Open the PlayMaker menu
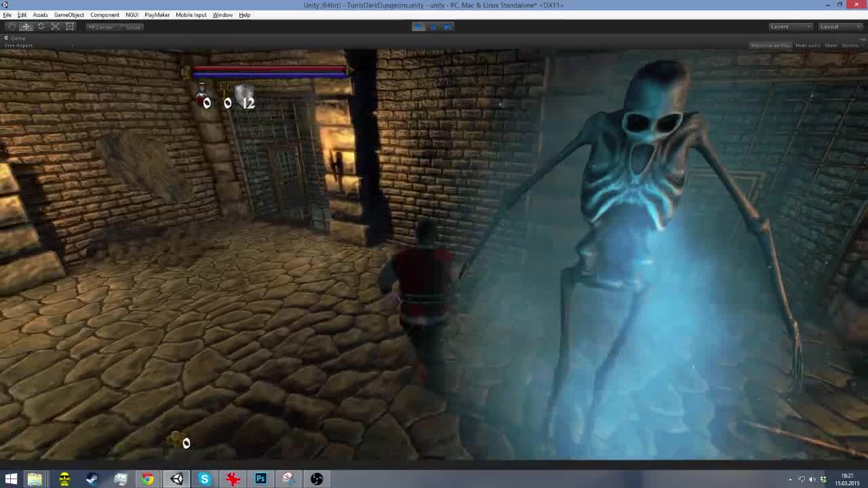Image resolution: width=868 pixels, height=488 pixels. pyautogui.click(x=157, y=14)
